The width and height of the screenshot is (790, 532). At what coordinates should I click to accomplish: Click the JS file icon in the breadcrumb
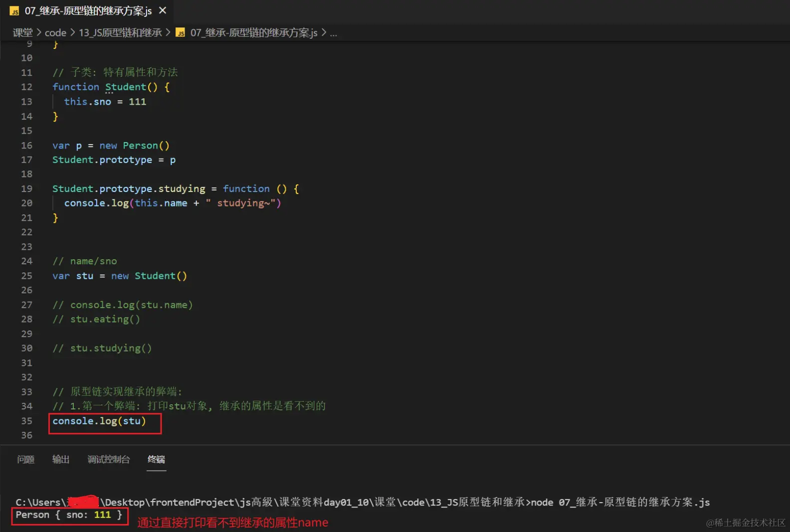pos(181,33)
